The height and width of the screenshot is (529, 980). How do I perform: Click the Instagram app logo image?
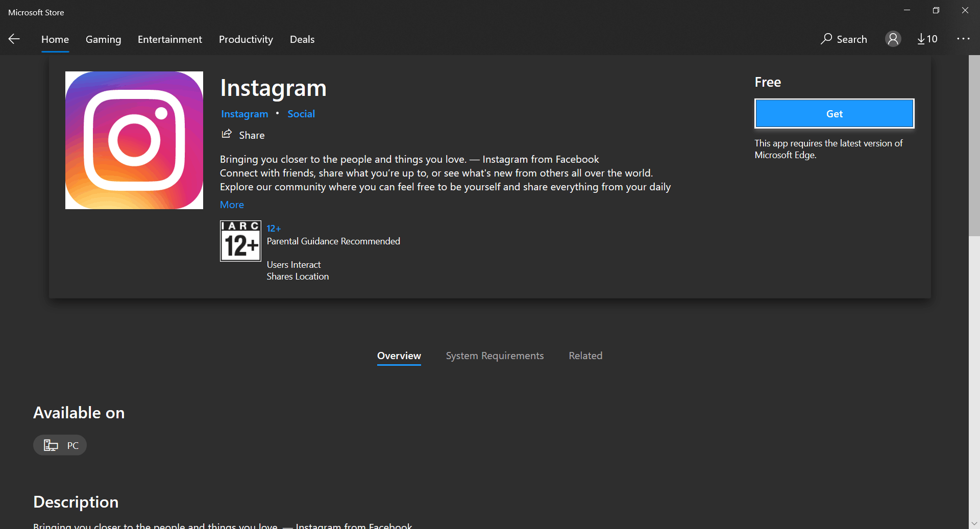(x=134, y=140)
